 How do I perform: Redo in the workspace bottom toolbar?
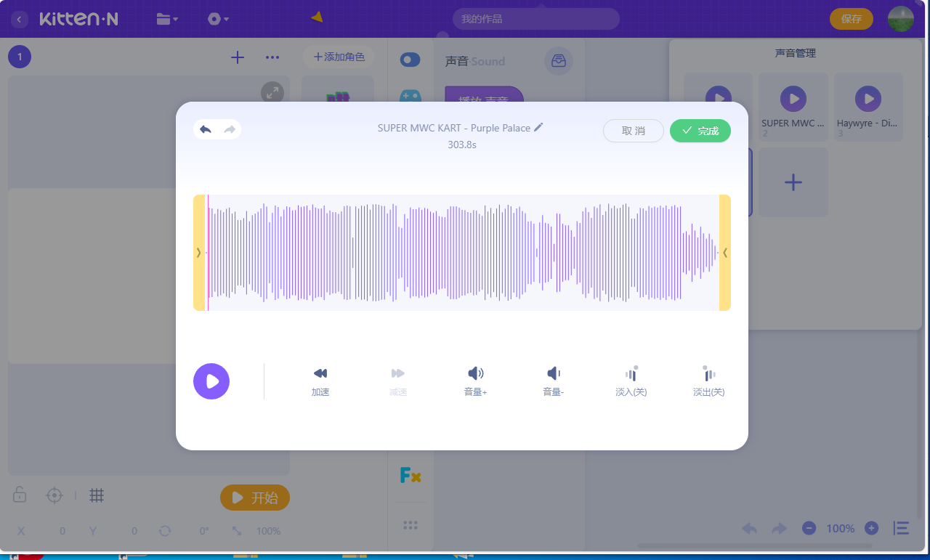click(780, 529)
